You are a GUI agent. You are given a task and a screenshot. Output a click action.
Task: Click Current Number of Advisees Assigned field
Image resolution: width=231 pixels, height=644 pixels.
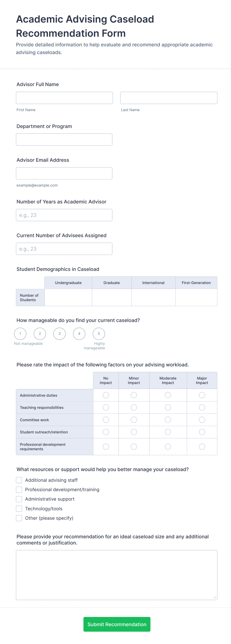pos(64,249)
